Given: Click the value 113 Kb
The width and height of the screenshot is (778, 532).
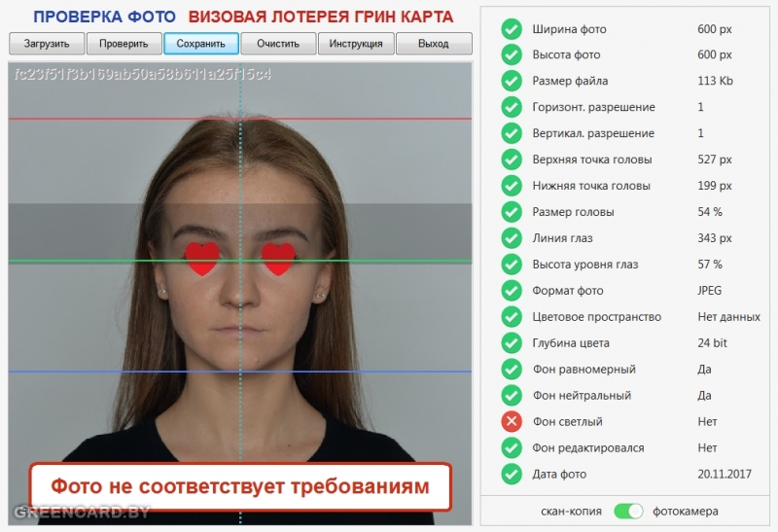Looking at the screenshot, I should click(715, 81).
